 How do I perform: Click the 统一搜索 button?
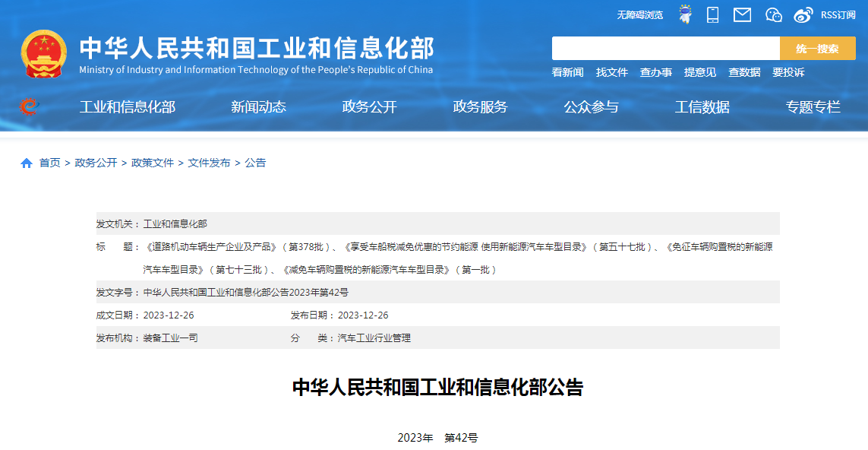pyautogui.click(x=818, y=48)
